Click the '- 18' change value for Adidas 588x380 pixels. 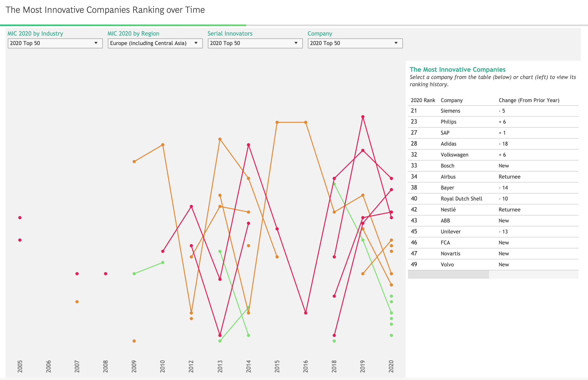[x=503, y=144]
